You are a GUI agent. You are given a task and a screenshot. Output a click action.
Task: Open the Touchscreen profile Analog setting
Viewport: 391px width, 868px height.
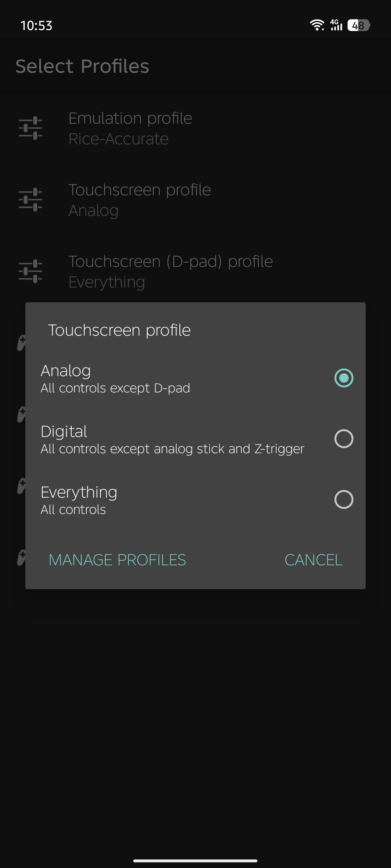point(195,200)
